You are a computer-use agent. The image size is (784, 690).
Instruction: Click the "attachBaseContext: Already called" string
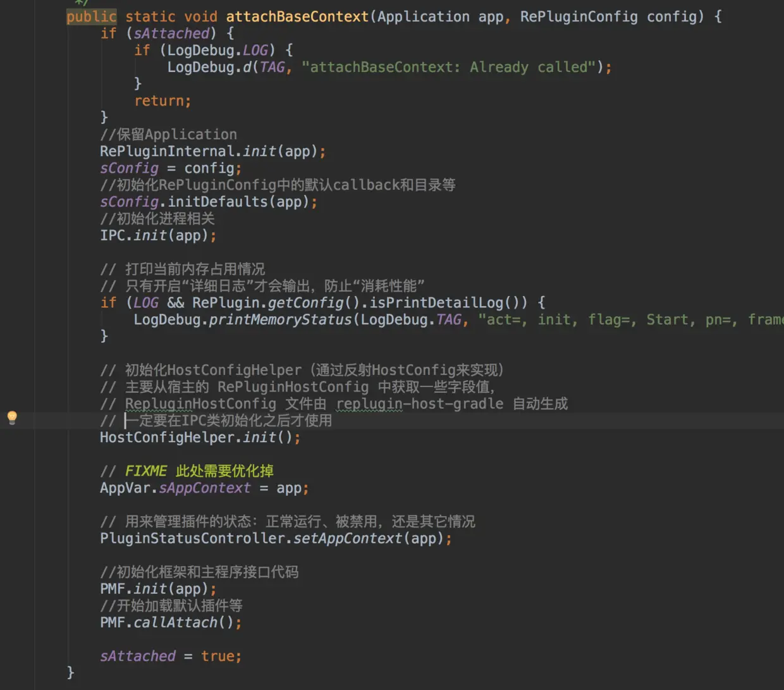pos(449,67)
